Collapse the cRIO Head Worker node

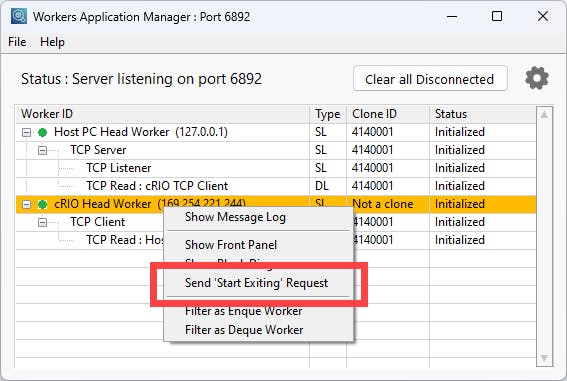click(x=26, y=205)
